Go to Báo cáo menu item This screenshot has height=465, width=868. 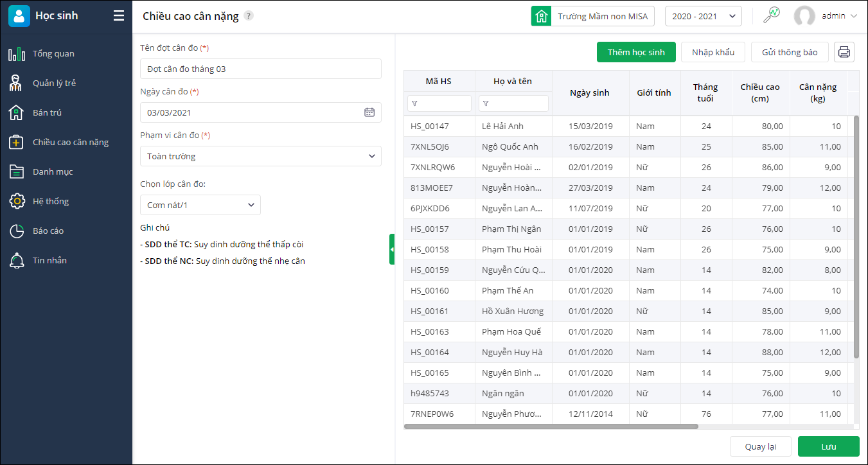(x=48, y=231)
